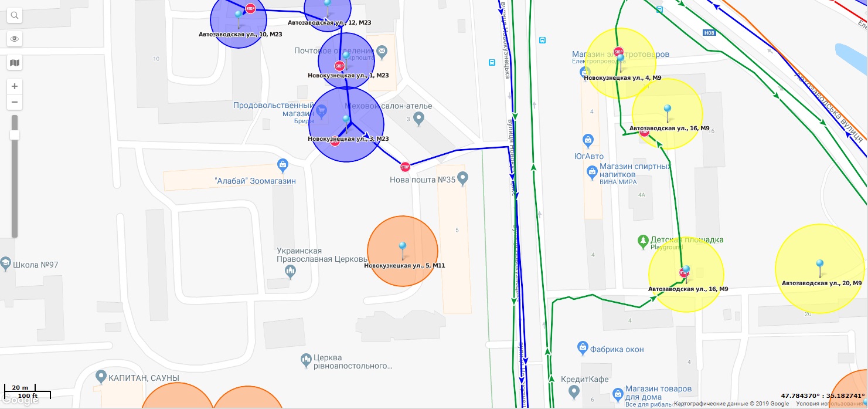
Task: Click the Фабрика окон shop icon
Action: (x=582, y=346)
